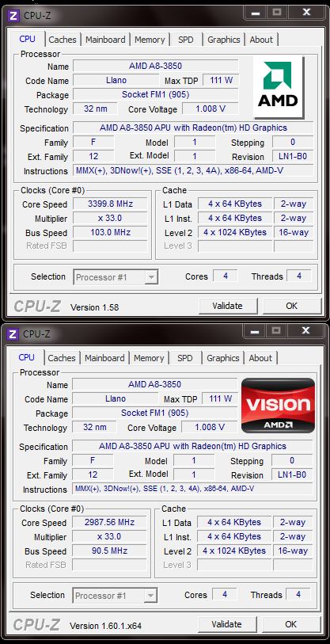The height and width of the screenshot is (644, 330).
Task: Switch to the Memory tab in the version 1.58 window
Action: [x=150, y=40]
